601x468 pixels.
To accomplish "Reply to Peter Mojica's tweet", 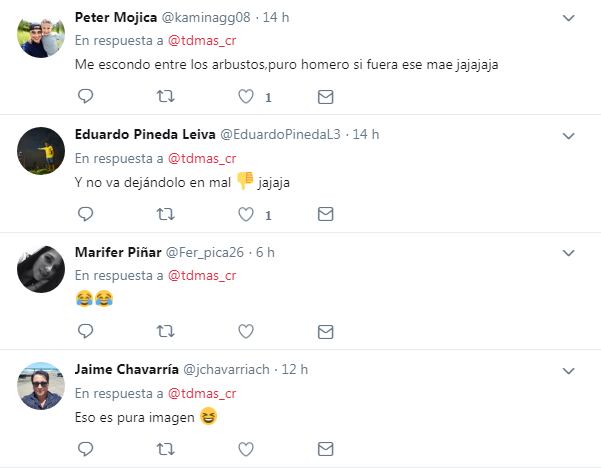I will [x=85, y=97].
